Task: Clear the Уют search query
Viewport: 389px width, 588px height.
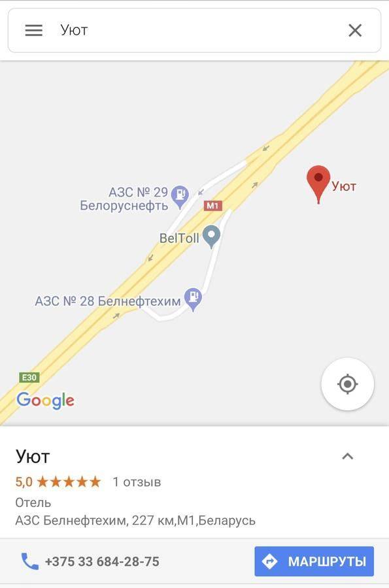Action: click(355, 30)
